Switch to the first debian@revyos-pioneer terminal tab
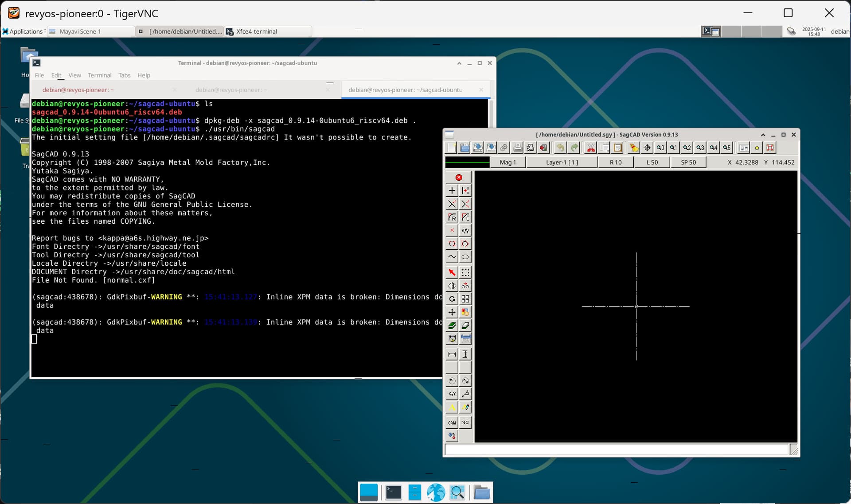 [x=78, y=90]
